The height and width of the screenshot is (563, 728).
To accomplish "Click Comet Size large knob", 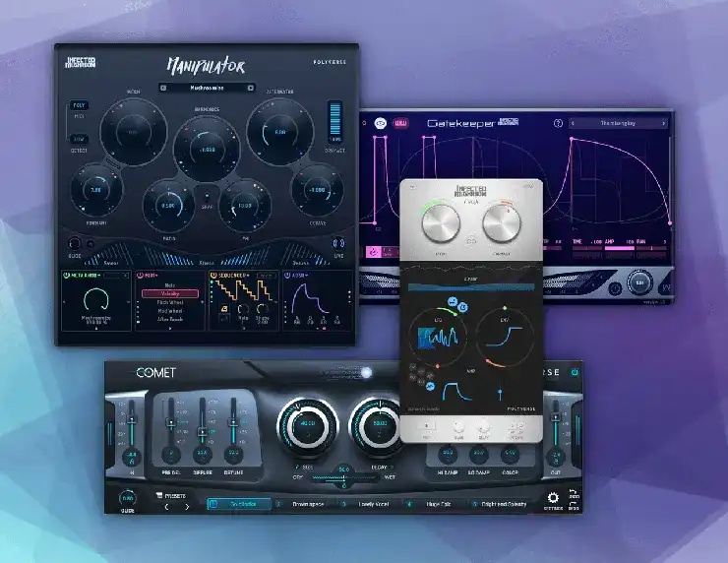I will 307,426.
